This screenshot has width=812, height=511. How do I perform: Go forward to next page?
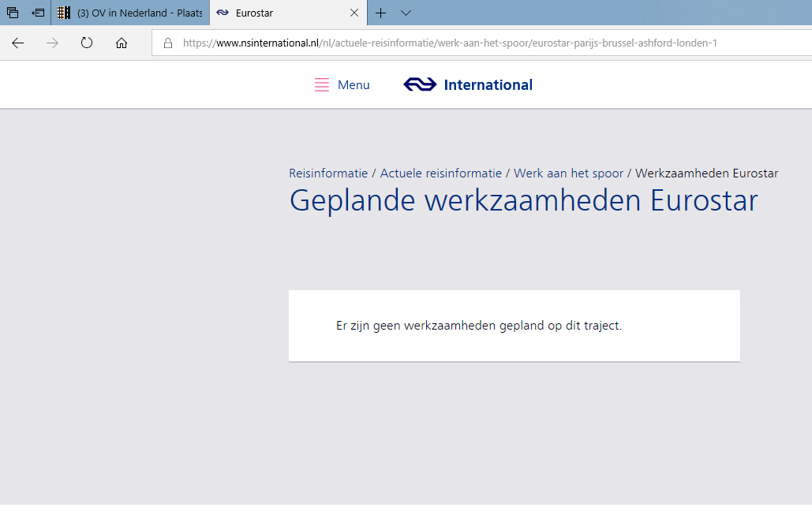(52, 43)
